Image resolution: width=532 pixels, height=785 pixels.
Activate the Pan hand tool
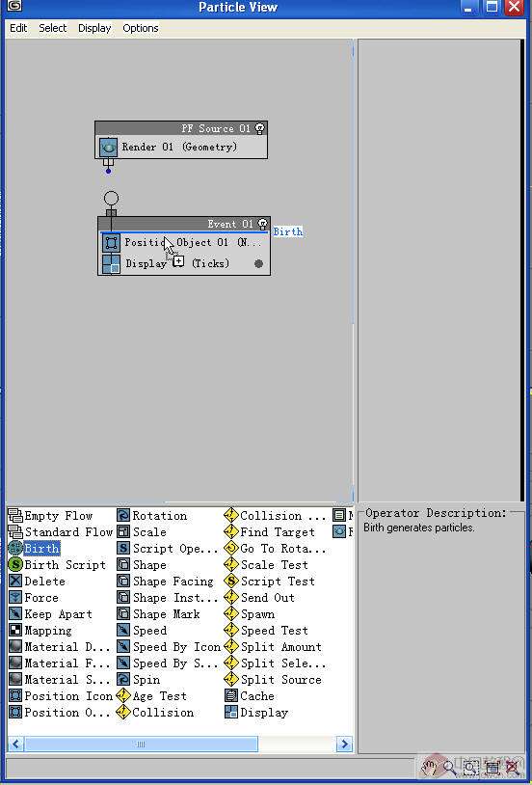click(x=429, y=767)
